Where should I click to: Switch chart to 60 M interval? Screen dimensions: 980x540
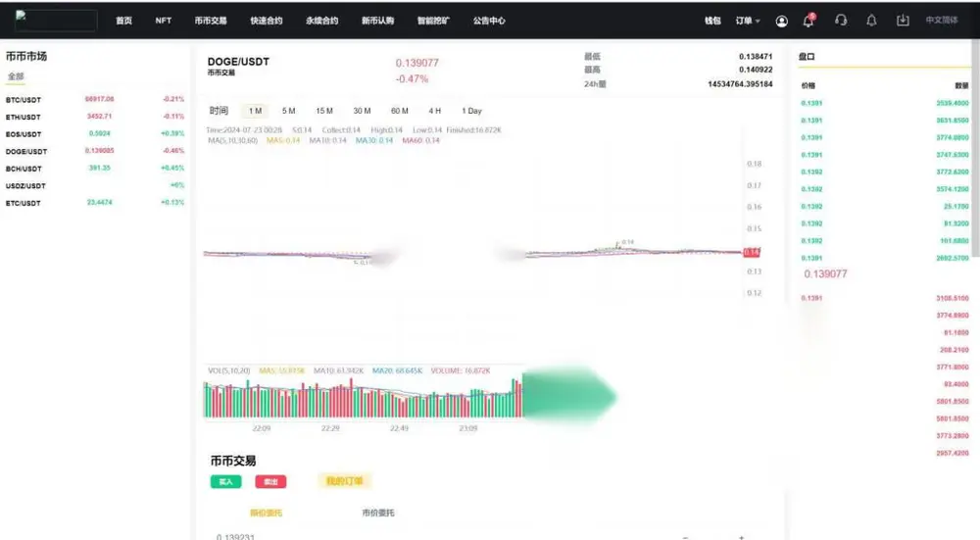[x=400, y=111]
